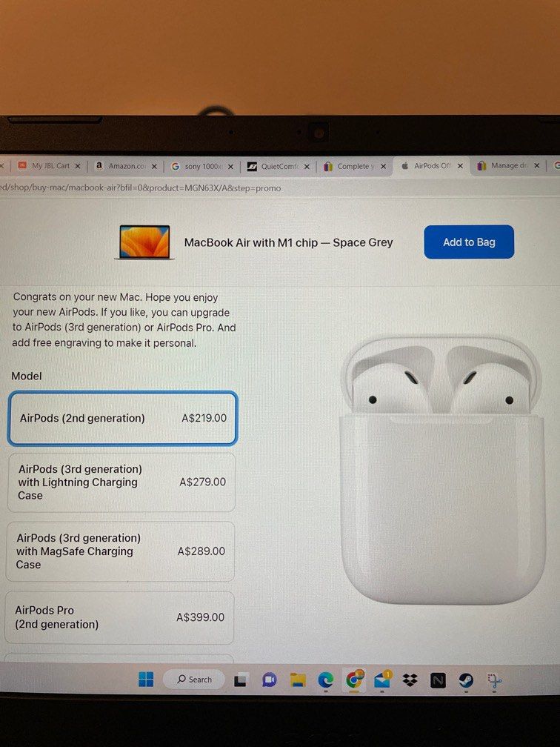Screen dimensions: 560x747
Task: Open the Steam taskbar icon
Action: 466,680
